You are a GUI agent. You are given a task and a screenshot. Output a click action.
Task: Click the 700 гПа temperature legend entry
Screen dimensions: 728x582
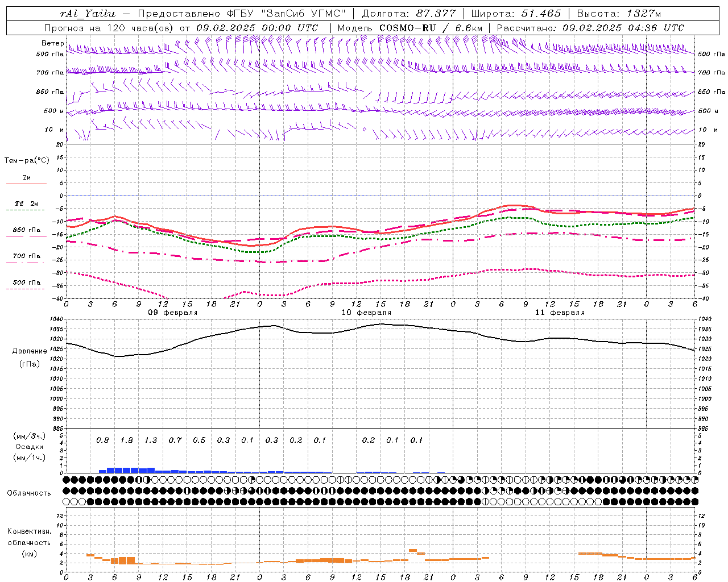coord(27,256)
